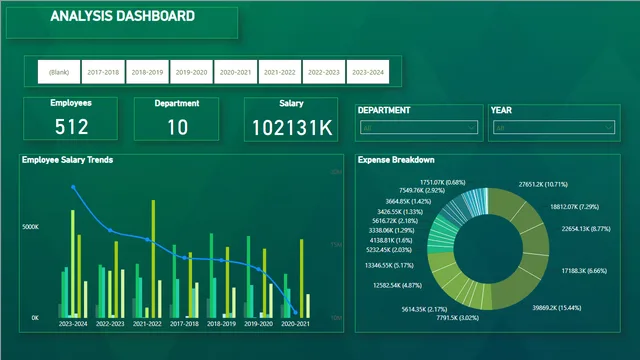The height and width of the screenshot is (360, 640).
Task: Click the 5616.72K (2.18%) donut label
Action: coord(395,221)
